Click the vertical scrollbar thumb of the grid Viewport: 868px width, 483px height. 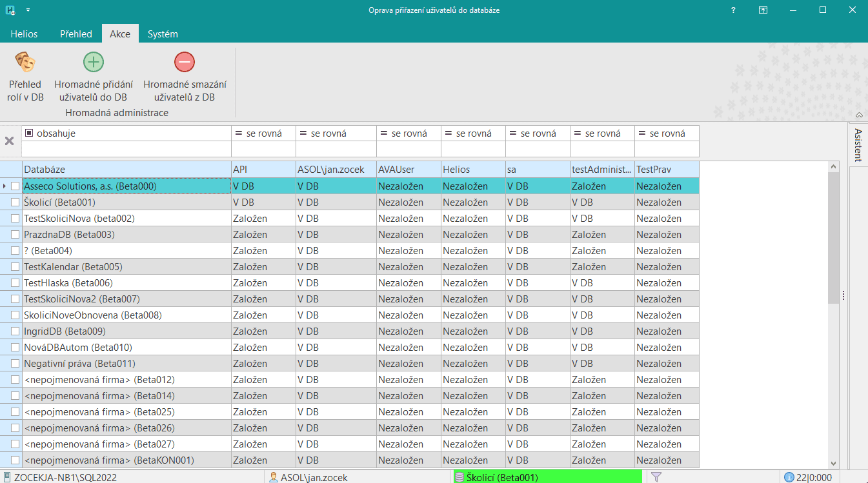833,237
